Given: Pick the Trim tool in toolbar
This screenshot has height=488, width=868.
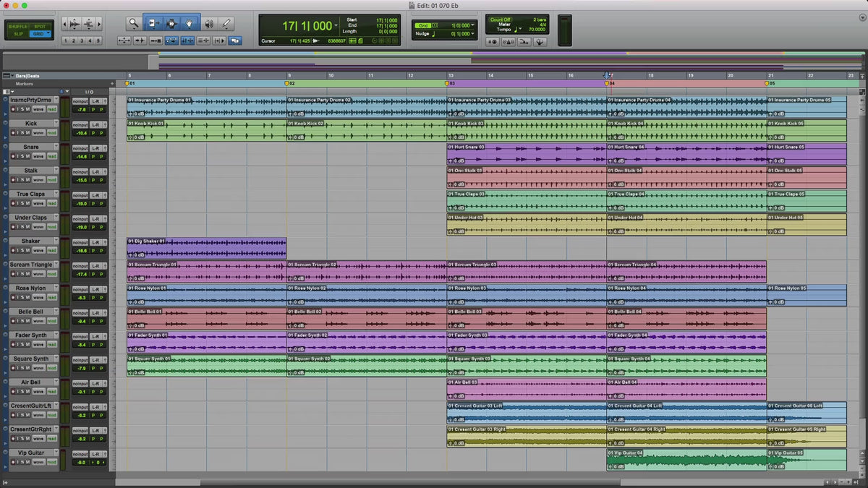Looking at the screenshot, I should coord(153,24).
